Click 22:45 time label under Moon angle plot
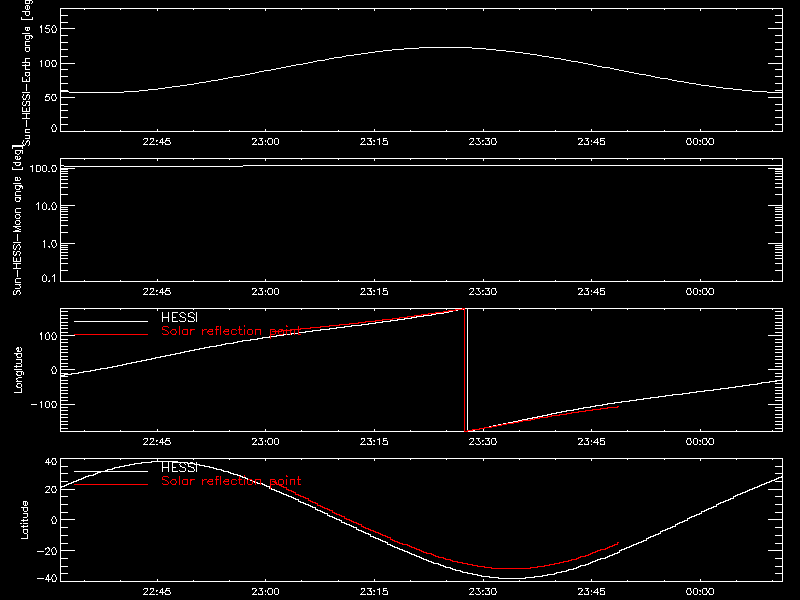 coord(157,292)
